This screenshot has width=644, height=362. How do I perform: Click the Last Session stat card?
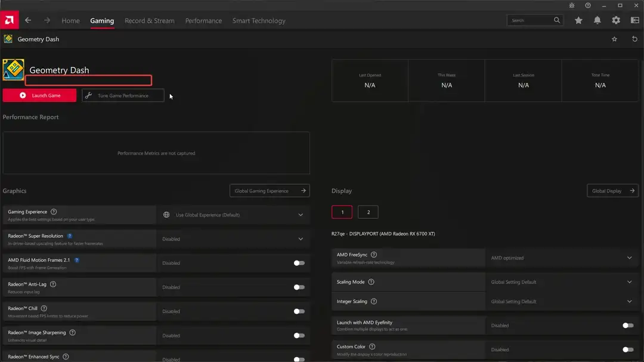click(x=524, y=81)
